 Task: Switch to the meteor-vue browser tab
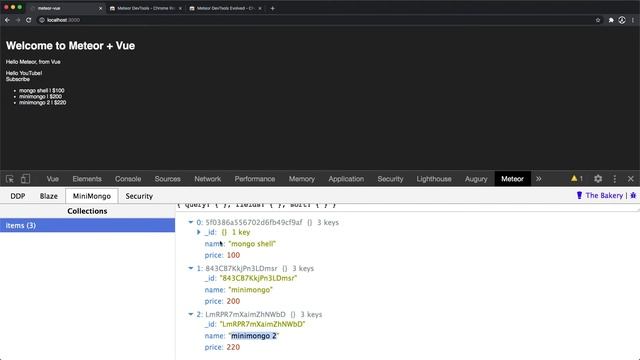tap(65, 8)
